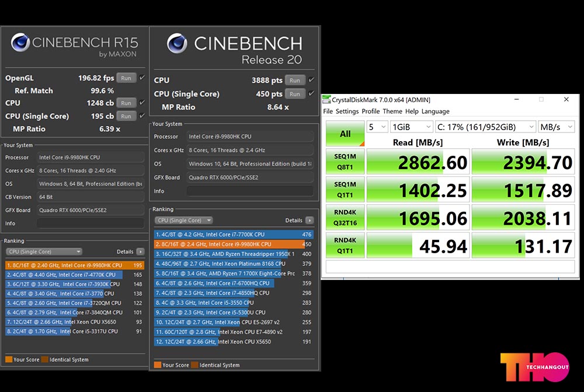Click the 3888 pts CPU score in R20

(x=267, y=80)
